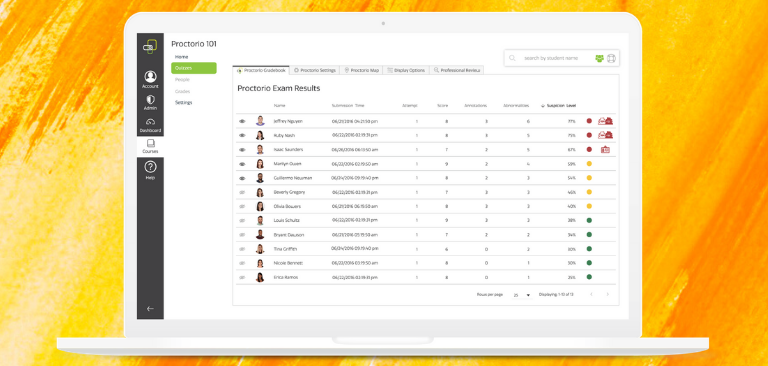Click red flag icons in Jeffrey Nguyen row
Viewport: 768px width, 366px height.
(x=606, y=121)
